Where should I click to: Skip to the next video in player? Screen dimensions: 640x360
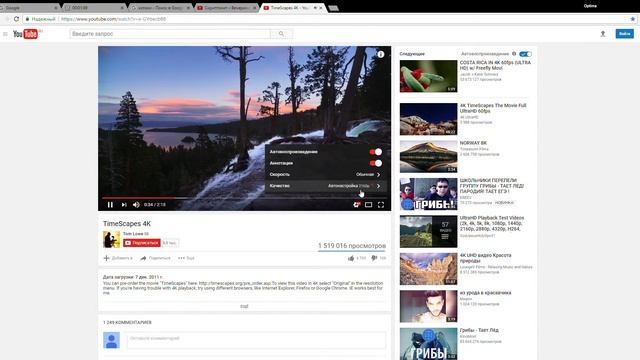click(124, 204)
